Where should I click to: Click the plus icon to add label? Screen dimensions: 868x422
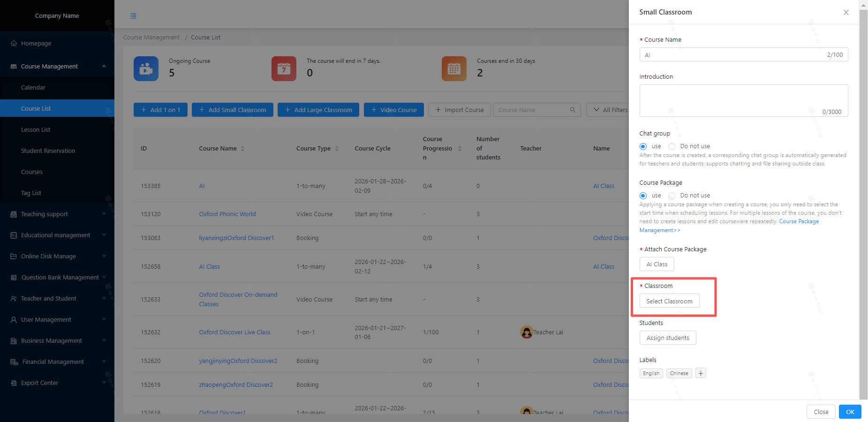[701, 373]
